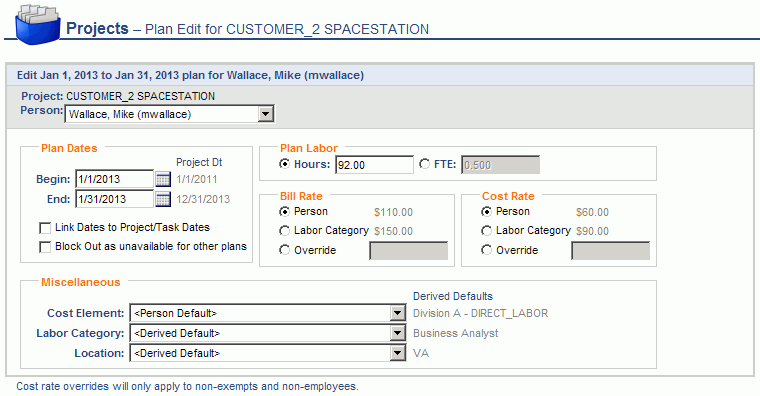
Task: Enable Link Dates to Project/Task Dates
Action: [45, 228]
